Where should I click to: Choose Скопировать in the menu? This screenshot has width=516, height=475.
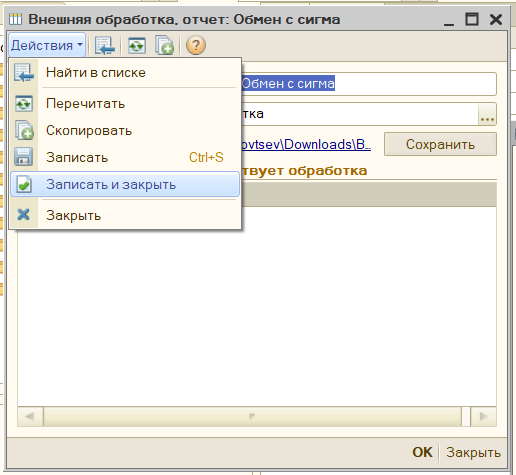[x=125, y=131]
